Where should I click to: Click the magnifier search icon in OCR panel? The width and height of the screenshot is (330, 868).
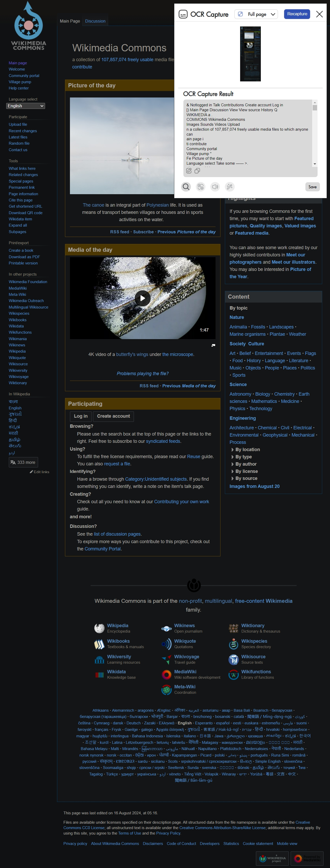[186, 187]
